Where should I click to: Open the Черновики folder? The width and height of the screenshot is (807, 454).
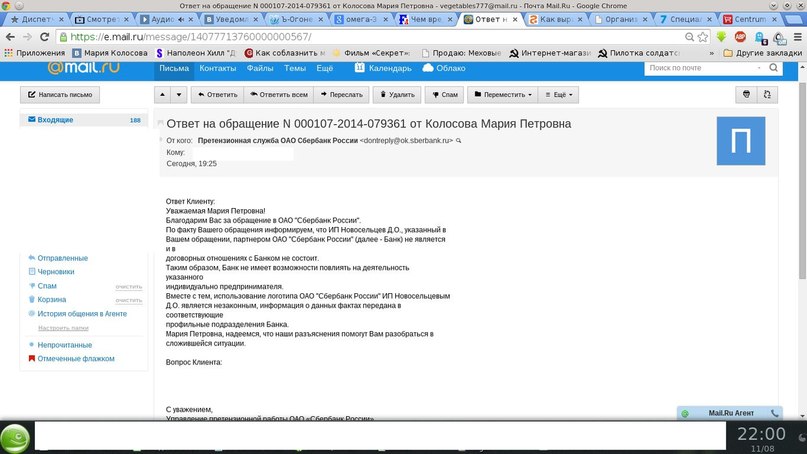click(x=56, y=272)
